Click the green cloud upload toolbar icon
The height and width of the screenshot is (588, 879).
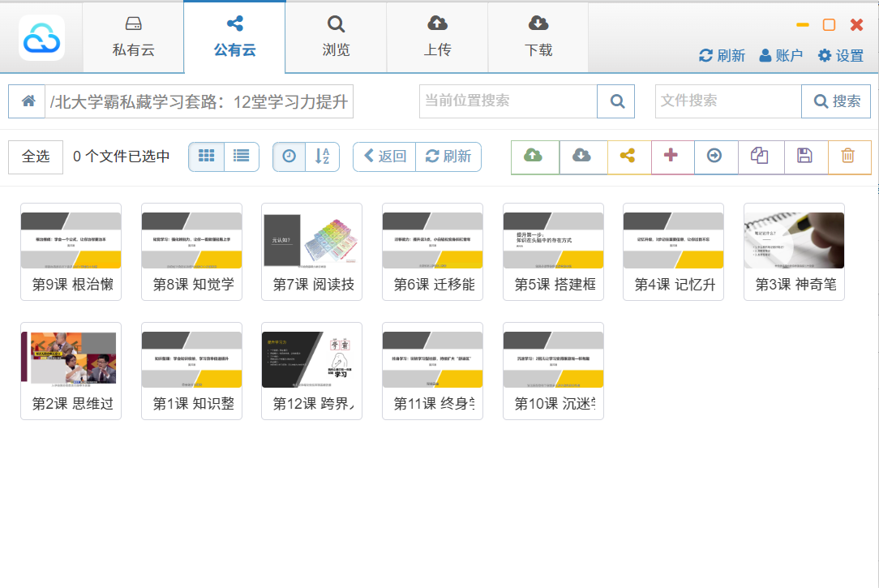click(x=534, y=157)
